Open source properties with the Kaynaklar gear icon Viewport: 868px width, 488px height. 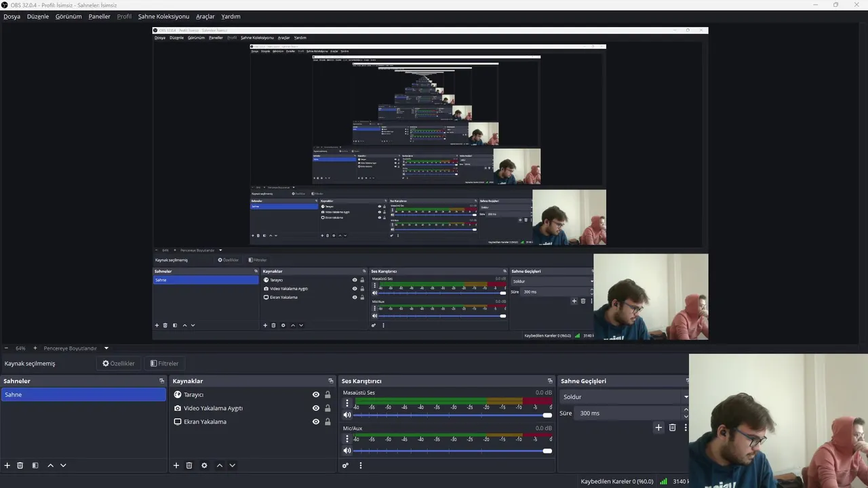(x=204, y=466)
